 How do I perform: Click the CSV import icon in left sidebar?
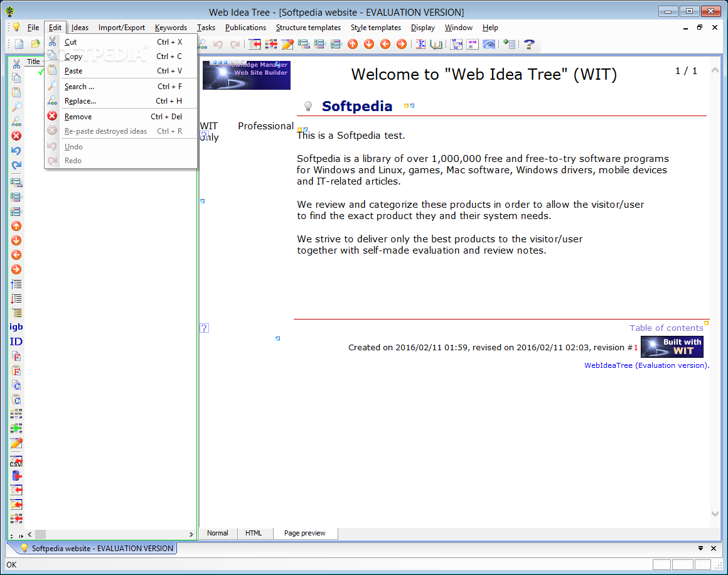(x=16, y=461)
